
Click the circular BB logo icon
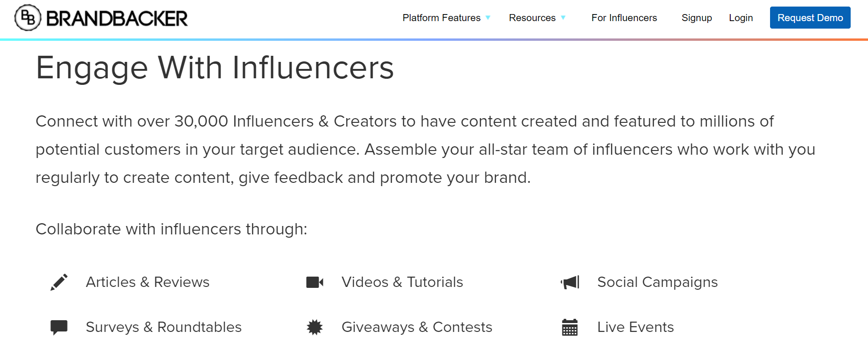(x=26, y=17)
